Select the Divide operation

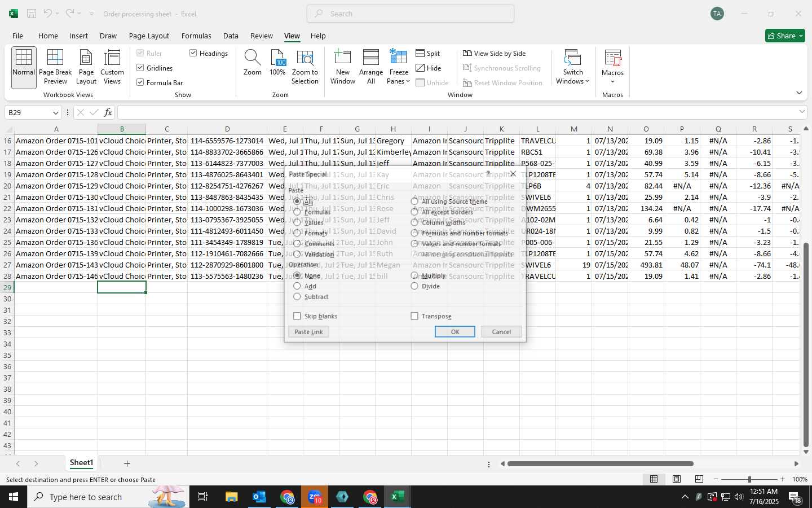click(x=414, y=286)
